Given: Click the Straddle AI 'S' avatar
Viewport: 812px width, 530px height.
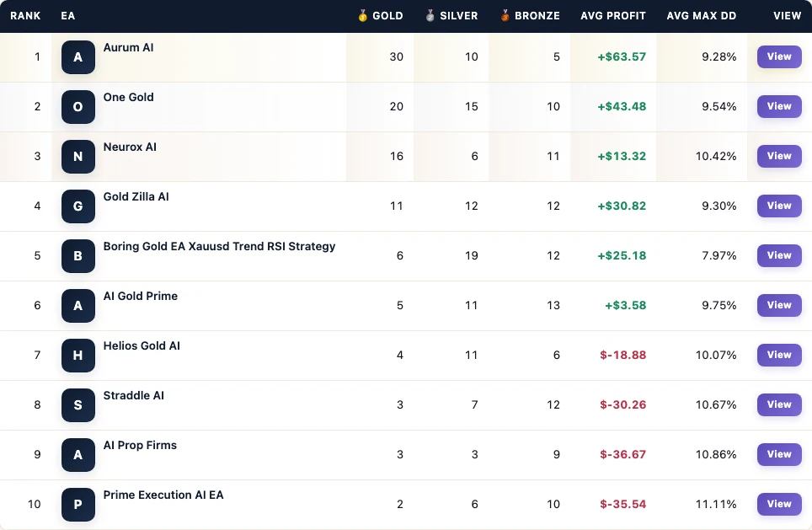Looking at the screenshot, I should point(78,405).
